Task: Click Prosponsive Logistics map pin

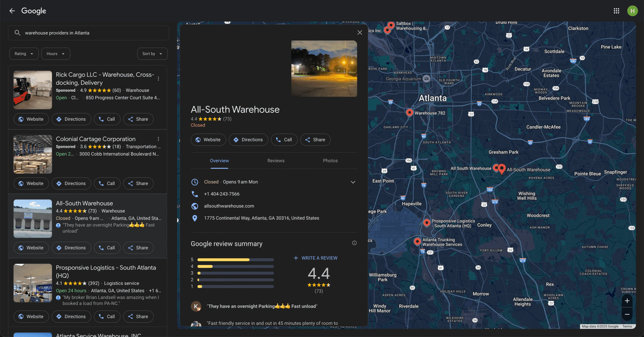Action: (427, 223)
